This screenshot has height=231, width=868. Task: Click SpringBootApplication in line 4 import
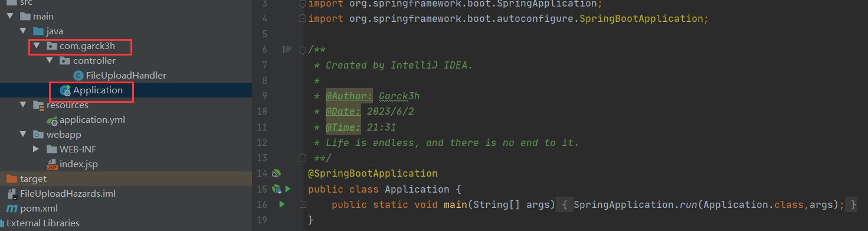pyautogui.click(x=641, y=18)
